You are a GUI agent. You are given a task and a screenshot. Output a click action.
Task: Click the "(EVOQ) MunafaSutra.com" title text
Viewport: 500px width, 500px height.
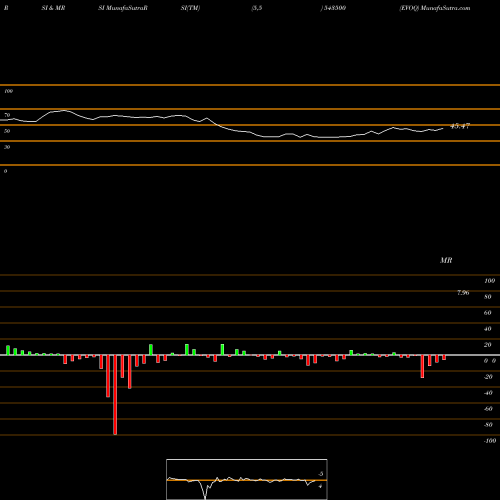(435, 8)
